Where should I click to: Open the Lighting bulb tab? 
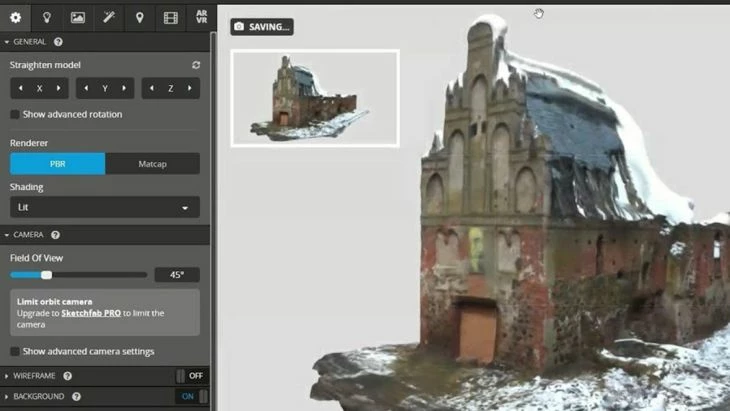click(x=47, y=18)
